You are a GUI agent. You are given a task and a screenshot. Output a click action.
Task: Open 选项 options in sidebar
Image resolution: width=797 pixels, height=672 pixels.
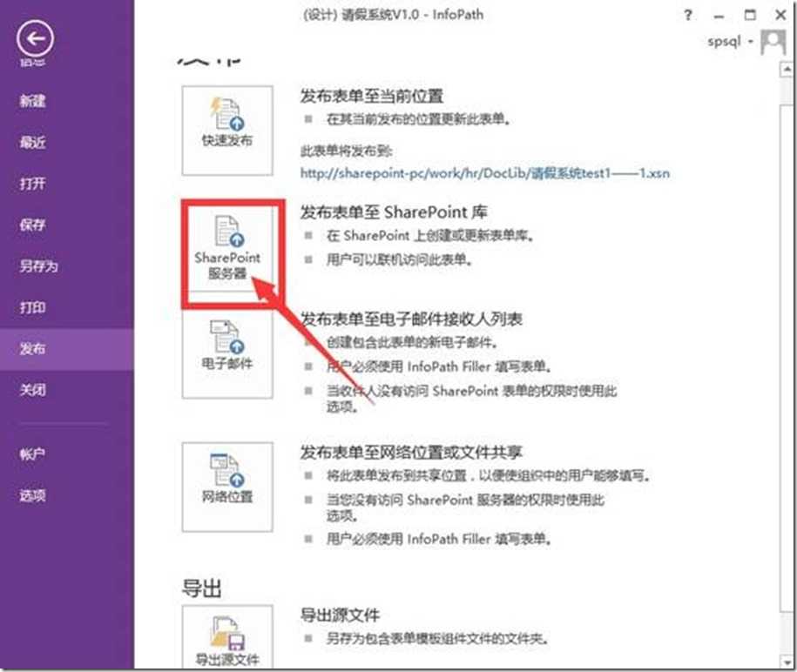pos(32,494)
